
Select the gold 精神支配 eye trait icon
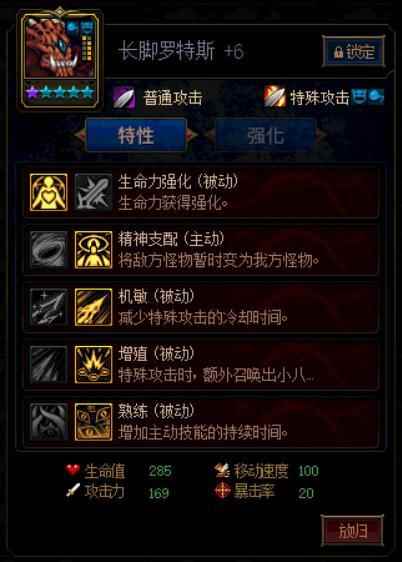93,250
